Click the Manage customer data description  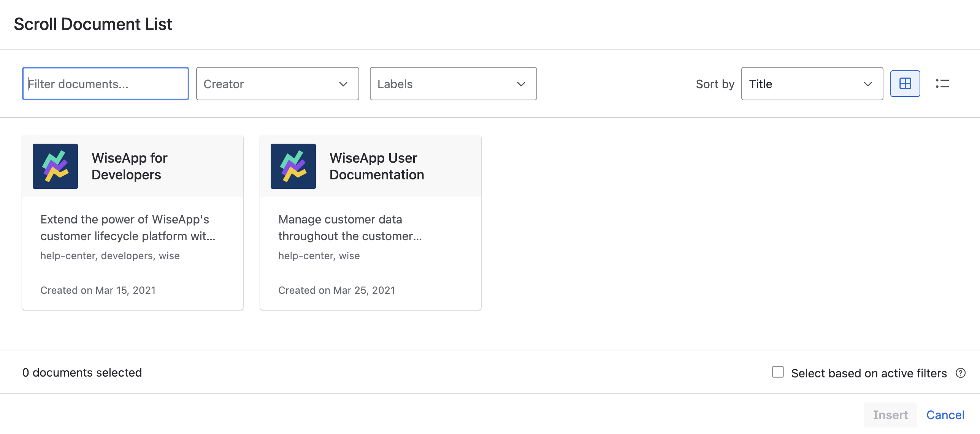[350, 228]
